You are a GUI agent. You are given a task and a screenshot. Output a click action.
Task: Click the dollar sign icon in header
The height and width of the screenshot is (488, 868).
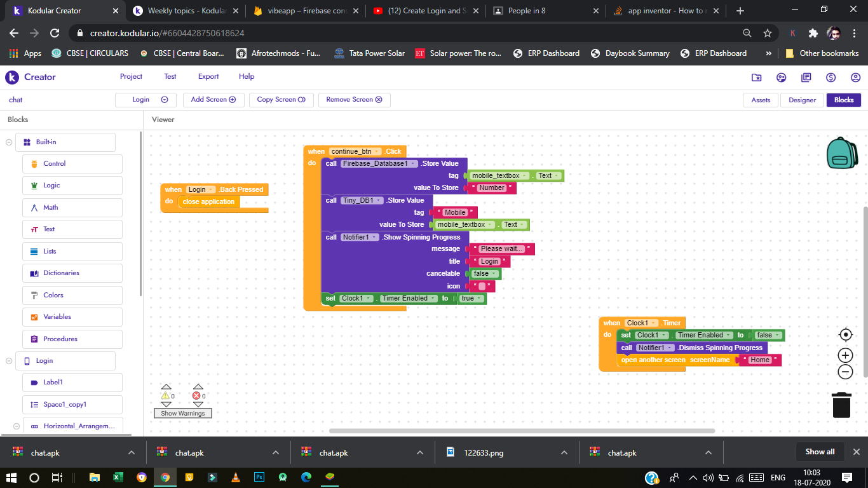[x=831, y=78]
